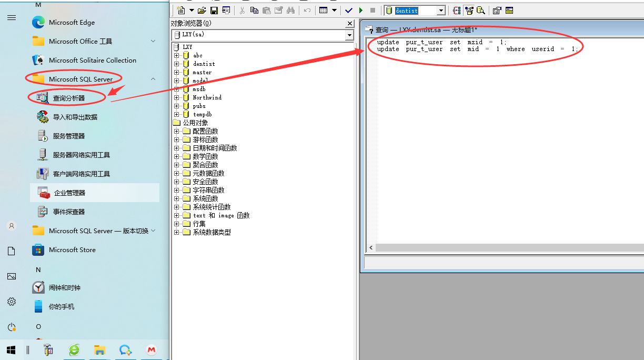Expand the 配置函数 folder
This screenshot has width=644, height=360.
pos(177,131)
